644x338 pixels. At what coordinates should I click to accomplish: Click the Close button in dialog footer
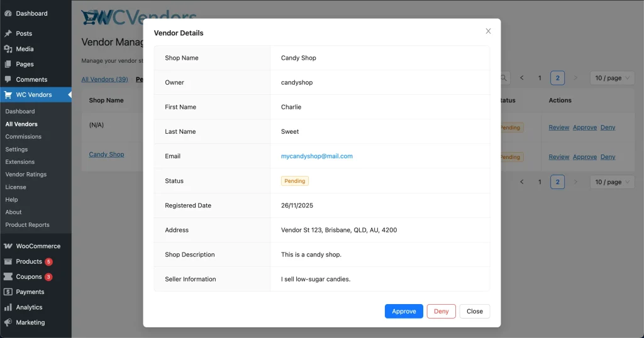coord(474,311)
